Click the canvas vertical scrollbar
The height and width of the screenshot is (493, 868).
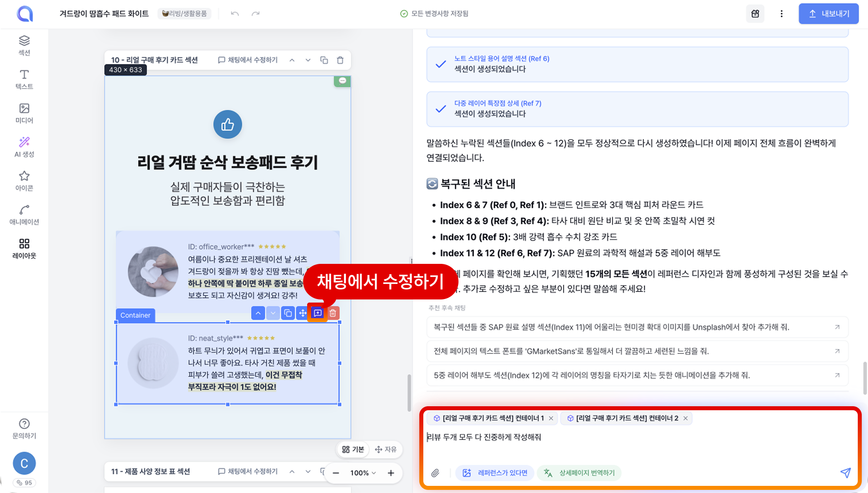click(409, 393)
